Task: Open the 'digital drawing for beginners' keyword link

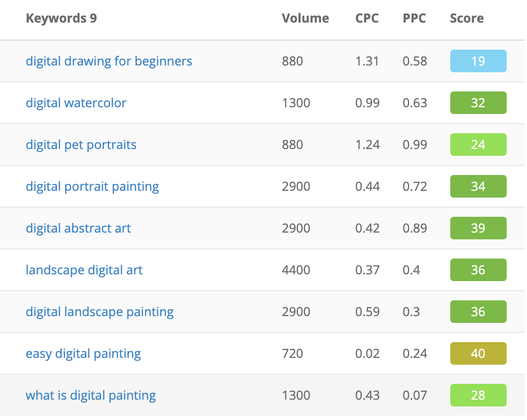Action: 109,61
